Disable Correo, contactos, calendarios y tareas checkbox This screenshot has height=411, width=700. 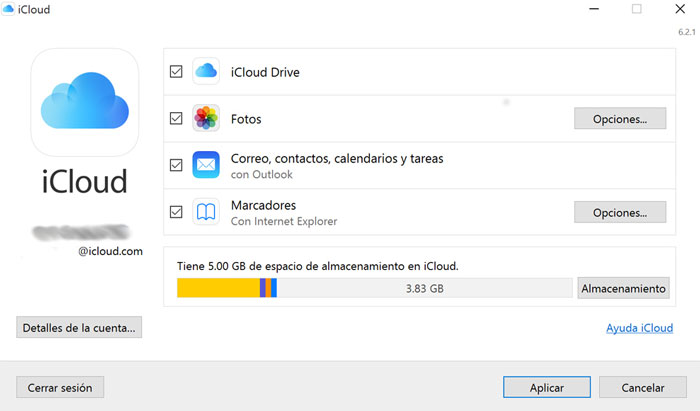176,165
